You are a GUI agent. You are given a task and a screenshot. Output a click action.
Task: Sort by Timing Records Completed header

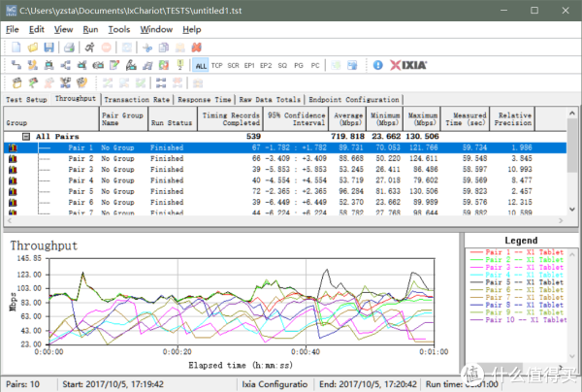(230, 118)
